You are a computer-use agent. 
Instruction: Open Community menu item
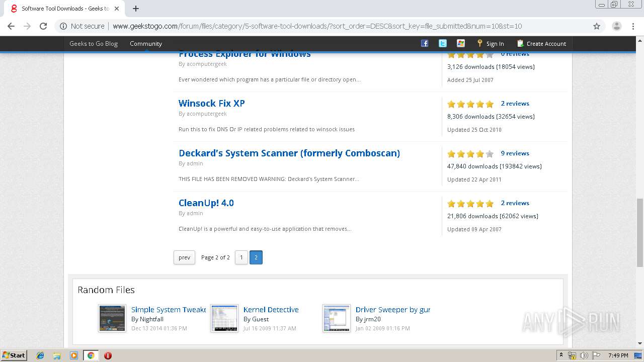146,44
